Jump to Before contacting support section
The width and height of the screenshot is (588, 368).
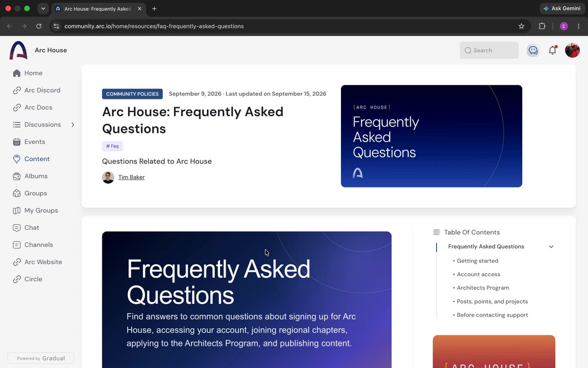492,315
